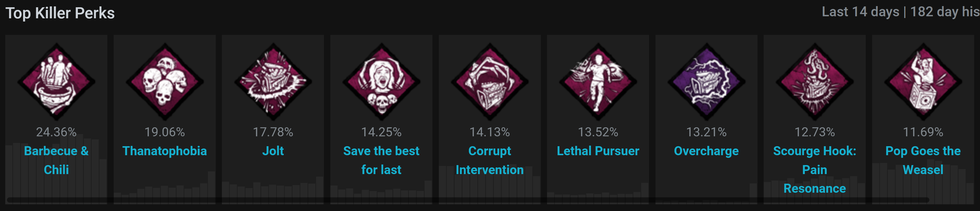The height and width of the screenshot is (211, 980).
Task: Select the Corrupt Intervention perk icon
Action: tap(490, 81)
